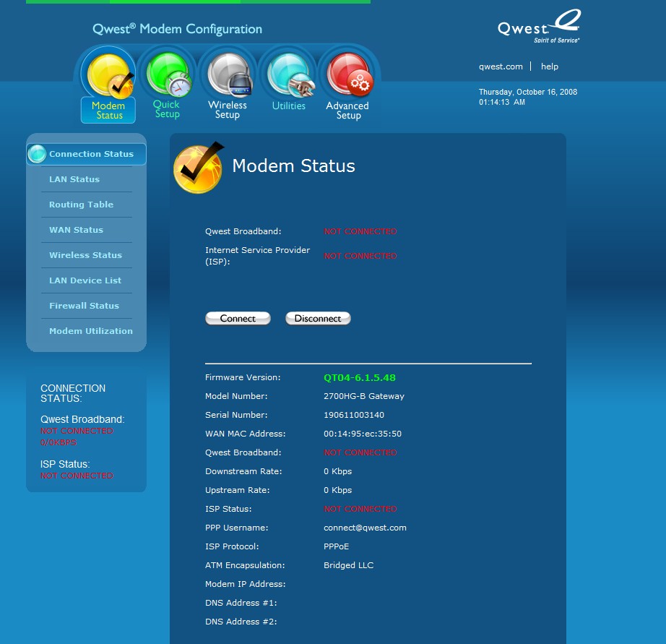
Task: Click the Serial Number label
Action: pyautogui.click(x=236, y=415)
